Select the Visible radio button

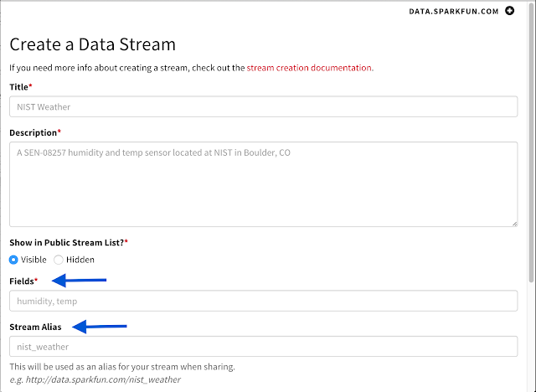point(13,260)
